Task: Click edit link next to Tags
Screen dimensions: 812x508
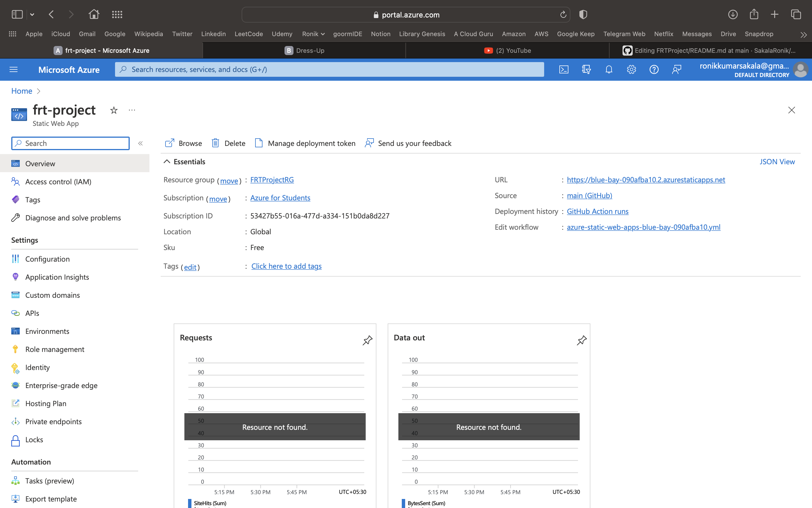Action: pos(190,267)
